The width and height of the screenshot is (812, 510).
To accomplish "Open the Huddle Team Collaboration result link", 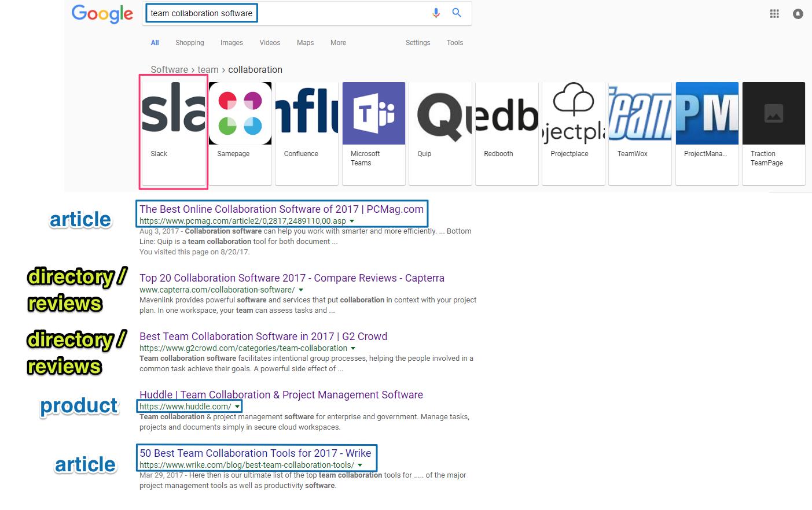I will tap(281, 395).
